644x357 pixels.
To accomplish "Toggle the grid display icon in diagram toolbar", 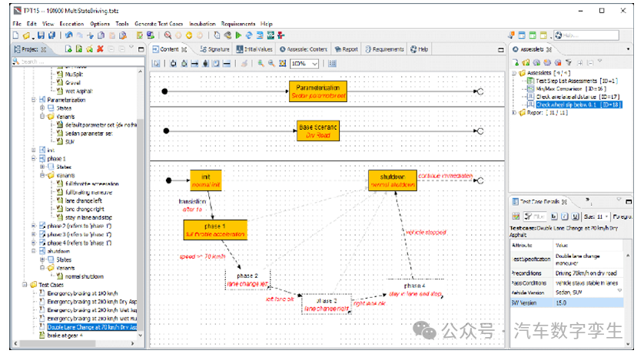I will point(332,64).
